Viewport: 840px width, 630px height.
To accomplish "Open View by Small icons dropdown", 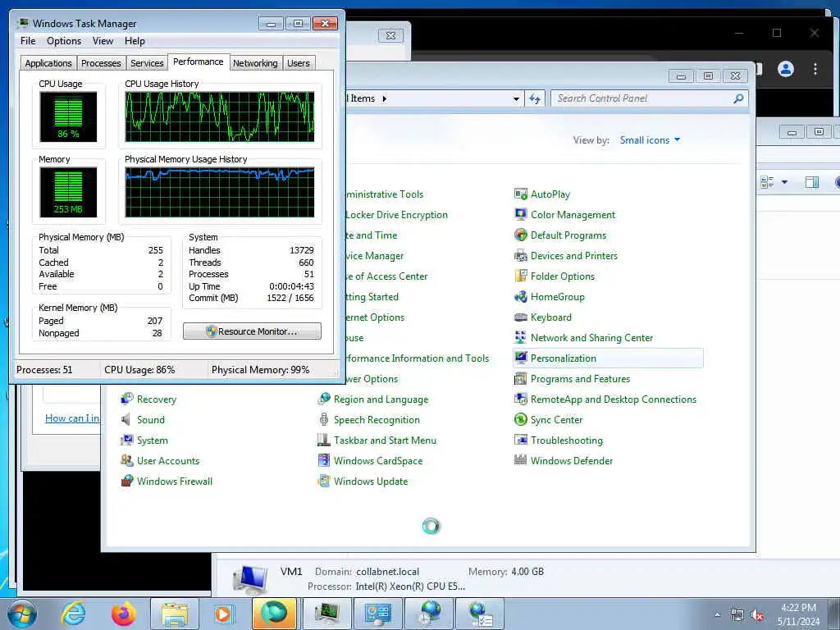I will pos(650,140).
